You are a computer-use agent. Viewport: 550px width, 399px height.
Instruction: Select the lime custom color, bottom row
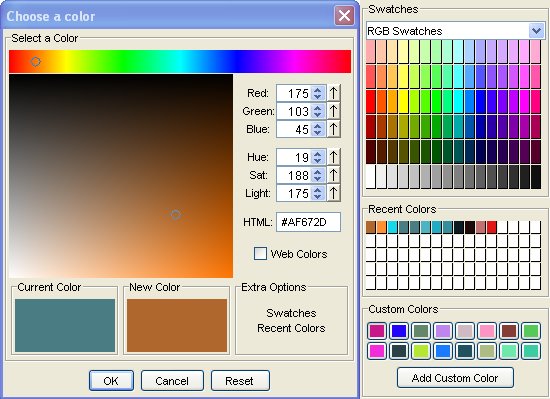point(421,351)
